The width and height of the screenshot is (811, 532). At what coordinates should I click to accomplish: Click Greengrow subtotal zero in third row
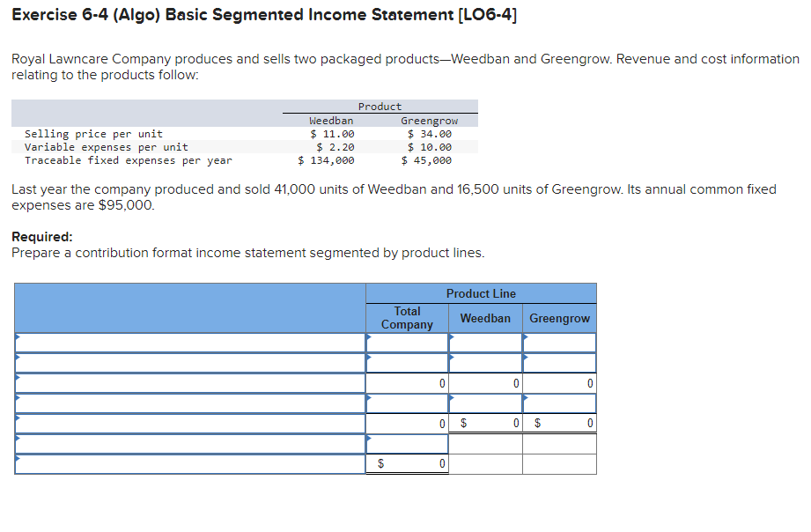pyautogui.click(x=559, y=383)
